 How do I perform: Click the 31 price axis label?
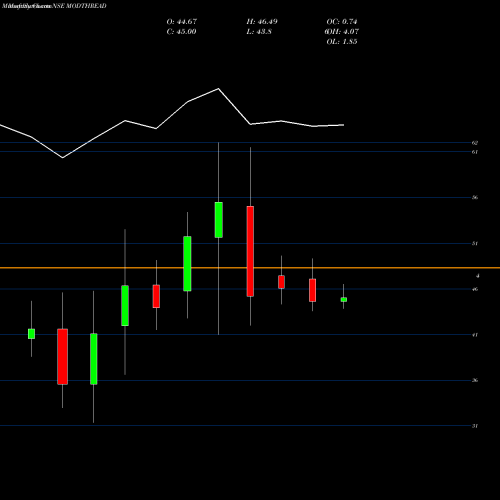(x=475, y=426)
